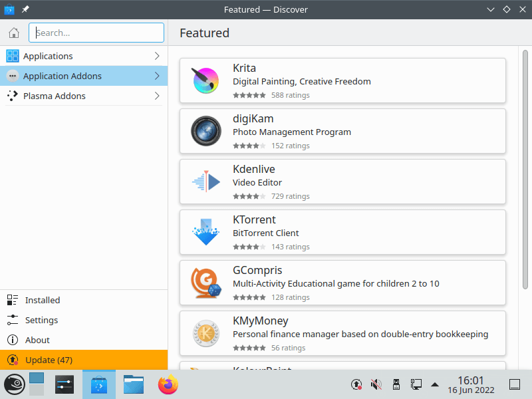Click the Application Addons dots icon
The image size is (532, 399).
[x=13, y=76]
